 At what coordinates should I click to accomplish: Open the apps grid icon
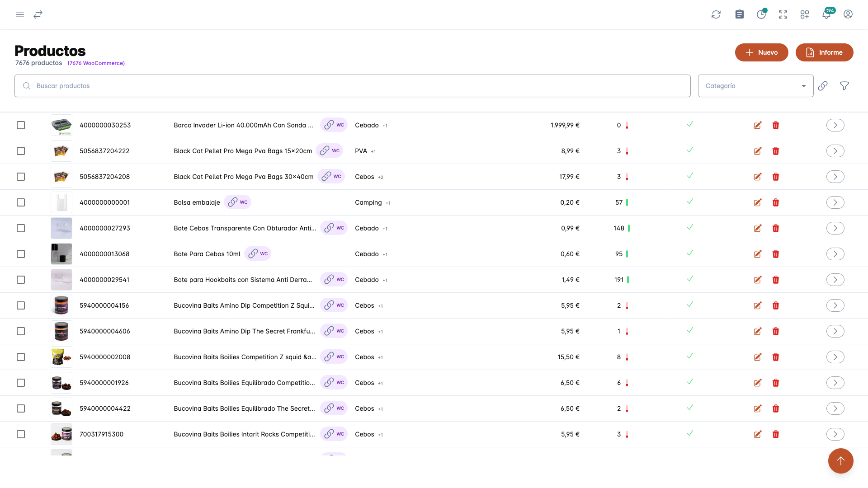click(x=805, y=14)
